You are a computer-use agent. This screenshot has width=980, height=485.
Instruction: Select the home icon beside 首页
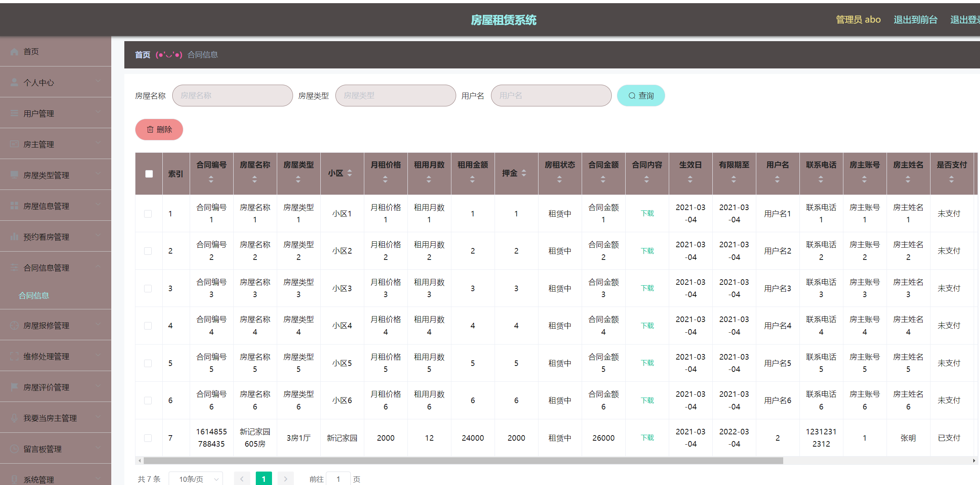point(14,51)
